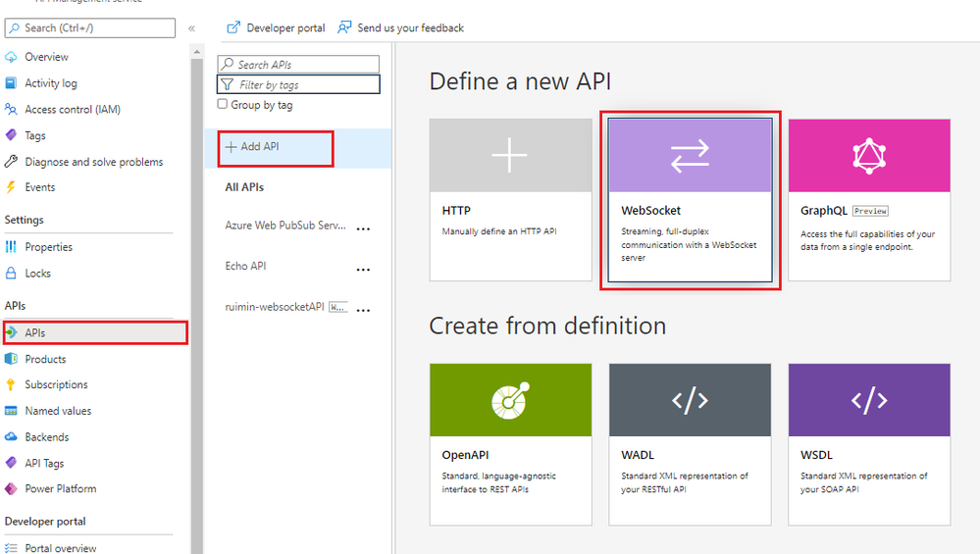Screen dimensions: 980x554
Task: Click the Properties bars icon
Action: pyautogui.click(x=11, y=247)
